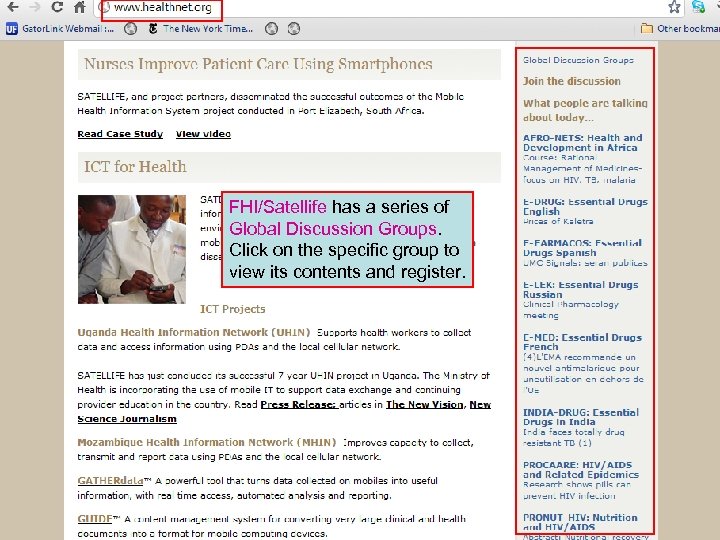720x540 pixels.
Task: Click 'Clinical Pharmacology meeting' post text
Action: tap(571, 310)
